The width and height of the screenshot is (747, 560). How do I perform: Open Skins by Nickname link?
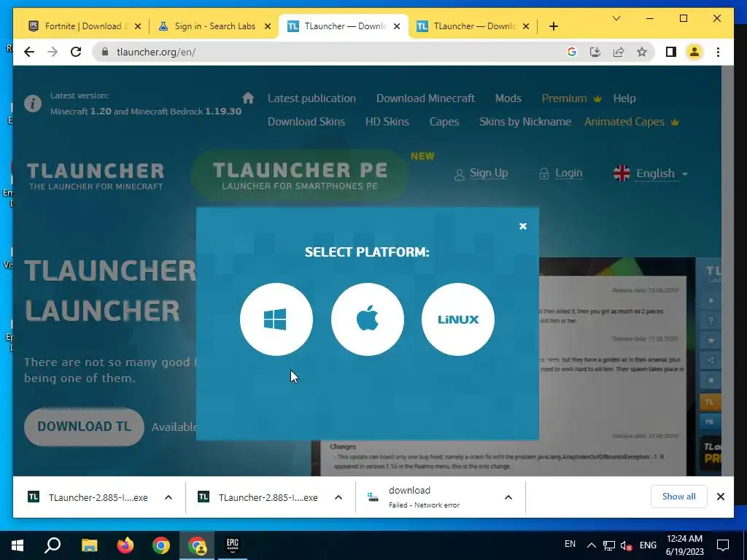pos(525,122)
